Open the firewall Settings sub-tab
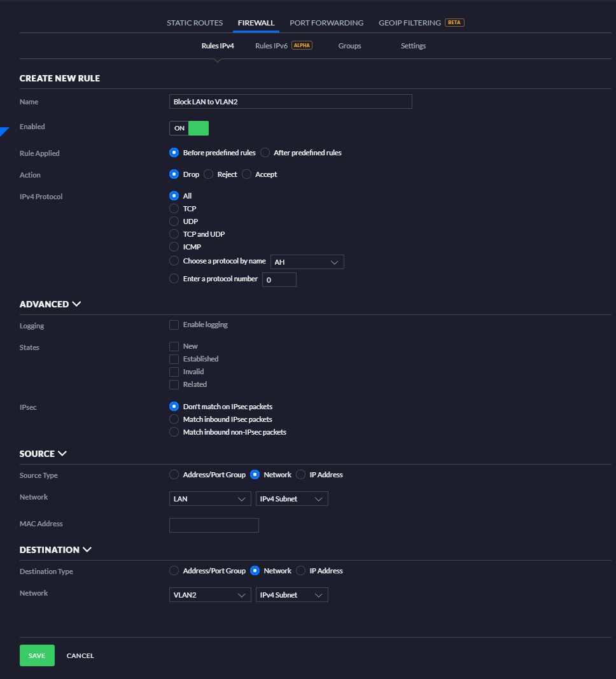 pos(413,46)
